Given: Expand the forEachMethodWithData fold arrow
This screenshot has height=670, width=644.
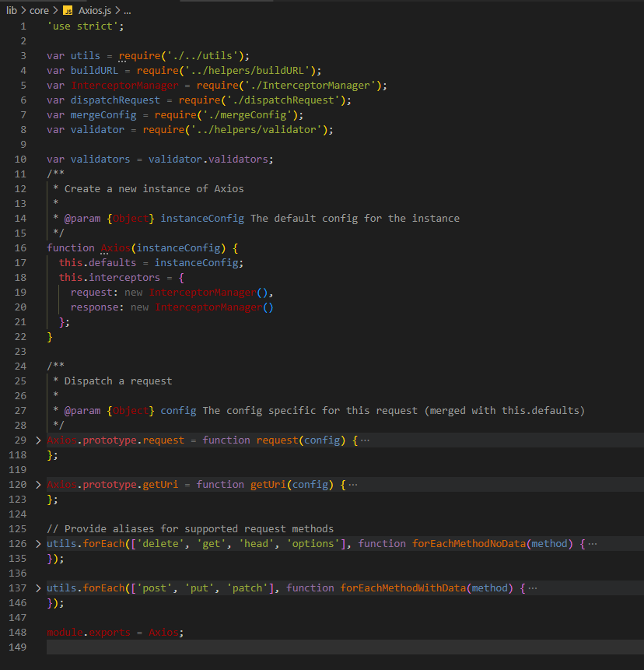Looking at the screenshot, I should tap(39, 588).
